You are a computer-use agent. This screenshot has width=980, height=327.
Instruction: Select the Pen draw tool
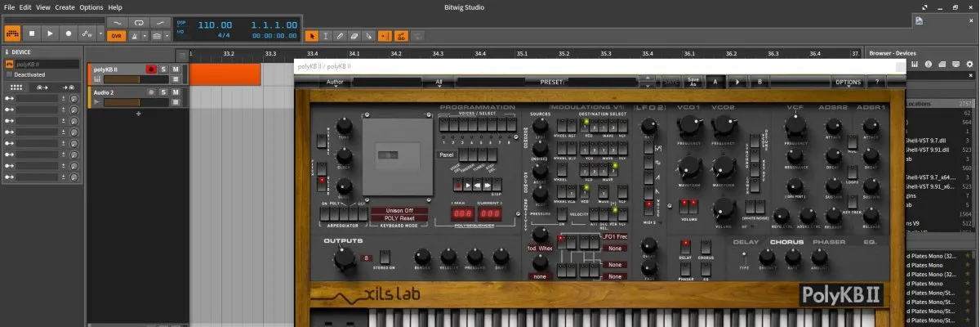click(341, 36)
